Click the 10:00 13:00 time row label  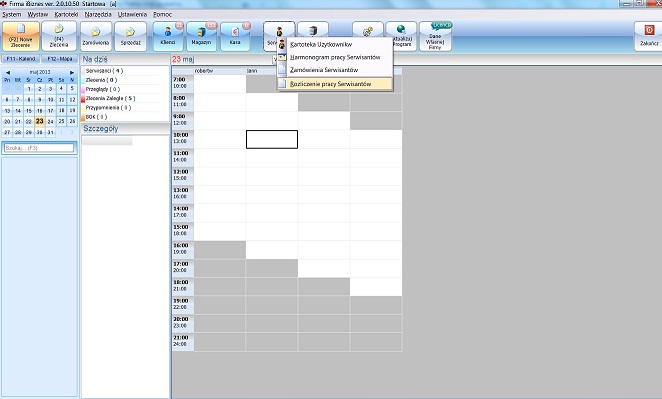(183, 138)
